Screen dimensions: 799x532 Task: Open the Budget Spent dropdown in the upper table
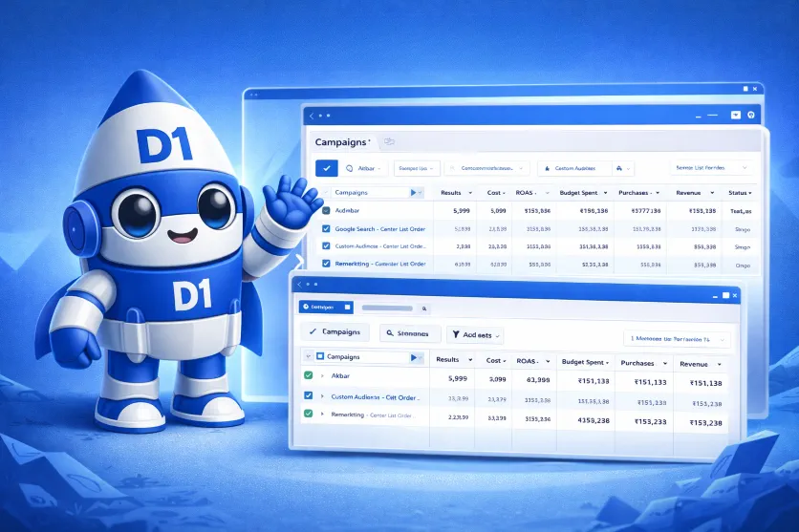coord(605,193)
